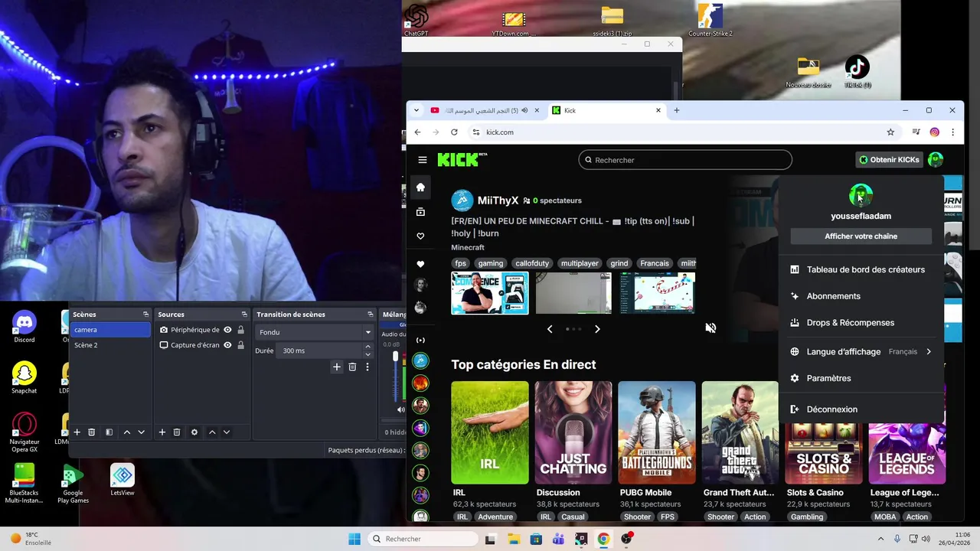The height and width of the screenshot is (551, 980).
Task: Remove selected source in OBS Sources panel
Action: click(177, 432)
